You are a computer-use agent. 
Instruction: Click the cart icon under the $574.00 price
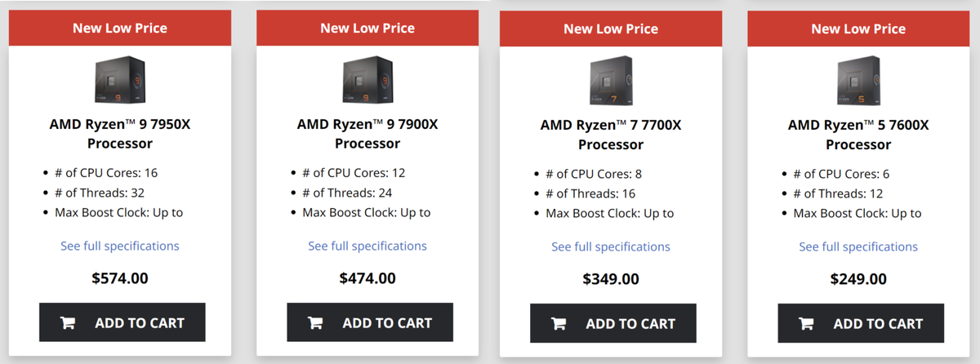68,323
